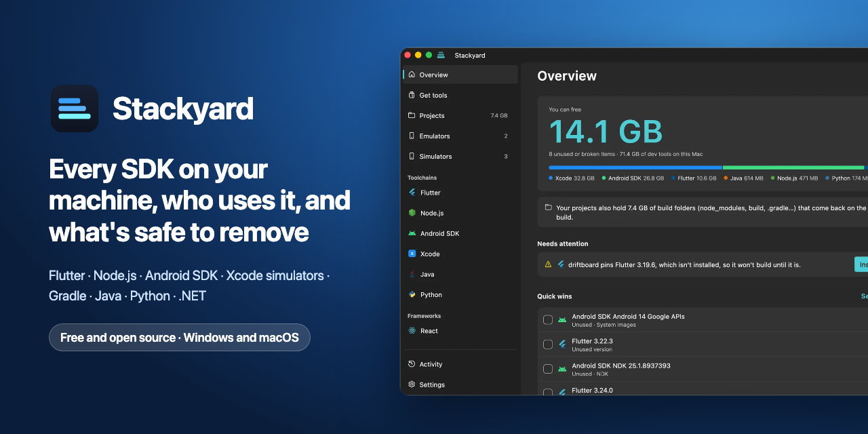
Task: Click the 'Free and open source' pill button
Action: (180, 338)
